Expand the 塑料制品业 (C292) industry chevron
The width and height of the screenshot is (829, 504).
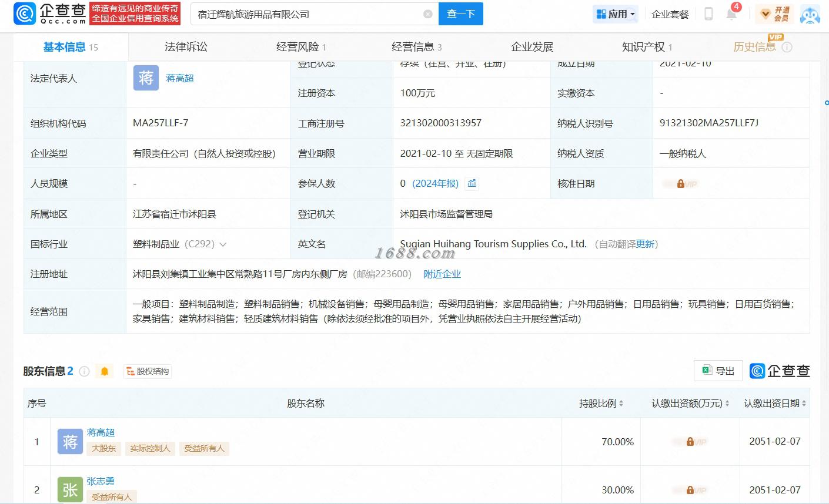[223, 244]
